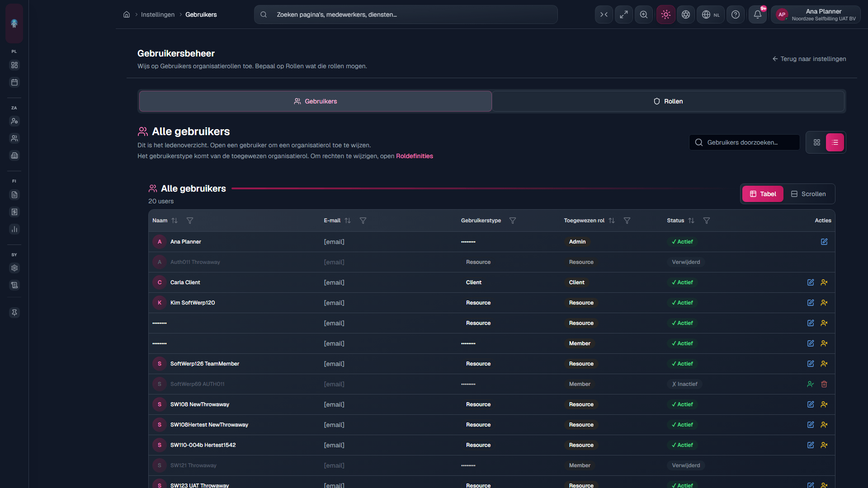
Task: Open notifications bell
Action: tap(758, 14)
